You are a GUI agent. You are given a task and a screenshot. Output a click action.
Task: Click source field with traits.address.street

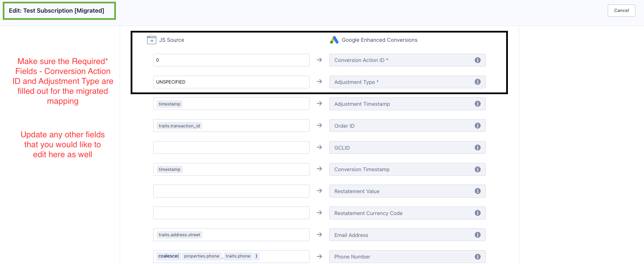click(231, 235)
